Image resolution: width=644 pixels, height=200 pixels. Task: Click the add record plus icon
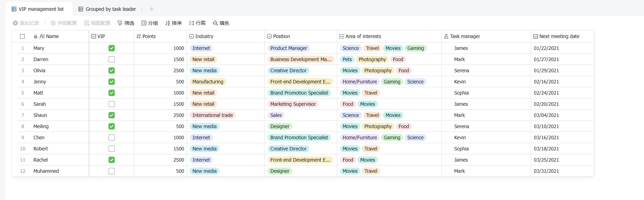point(15,23)
